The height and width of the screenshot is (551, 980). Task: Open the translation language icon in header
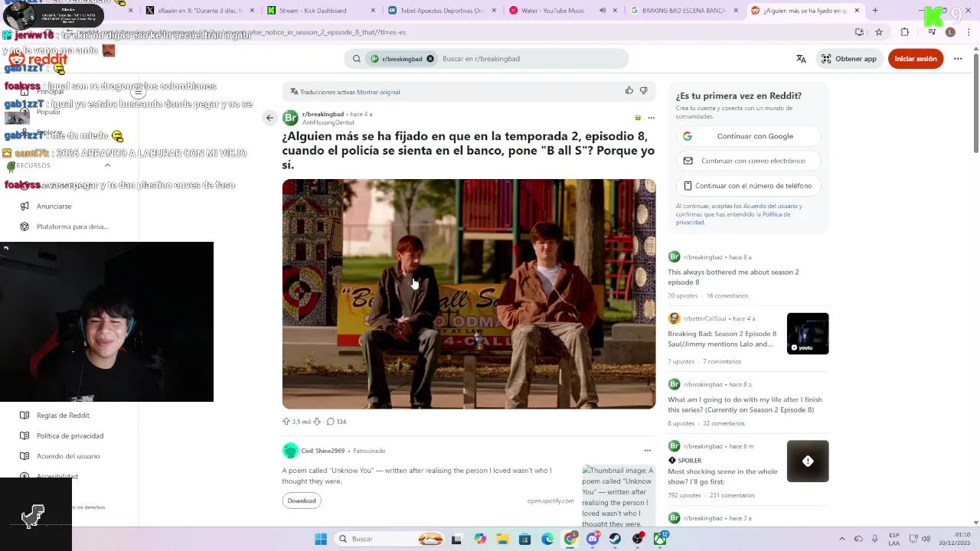[x=801, y=59]
